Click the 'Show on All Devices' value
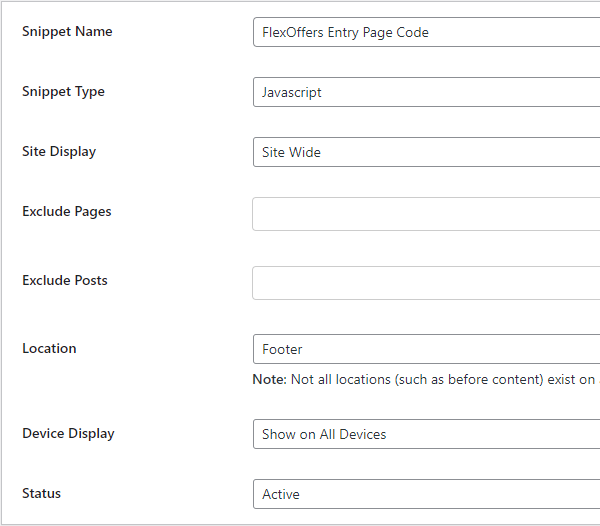The height and width of the screenshot is (526, 600). click(x=324, y=434)
